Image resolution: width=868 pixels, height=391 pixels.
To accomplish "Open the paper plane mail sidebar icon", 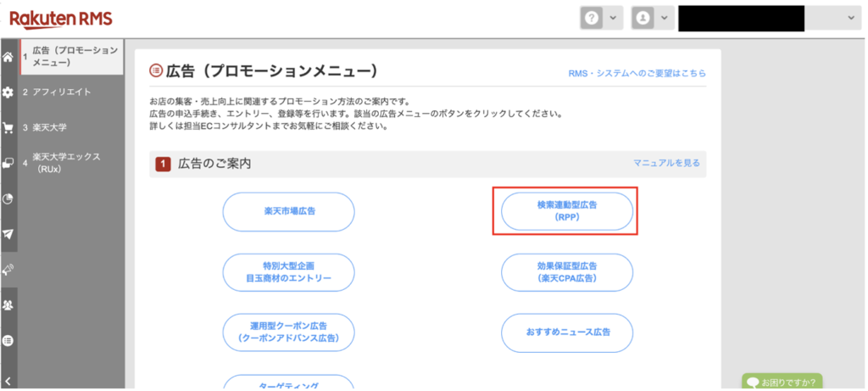I will [8, 234].
